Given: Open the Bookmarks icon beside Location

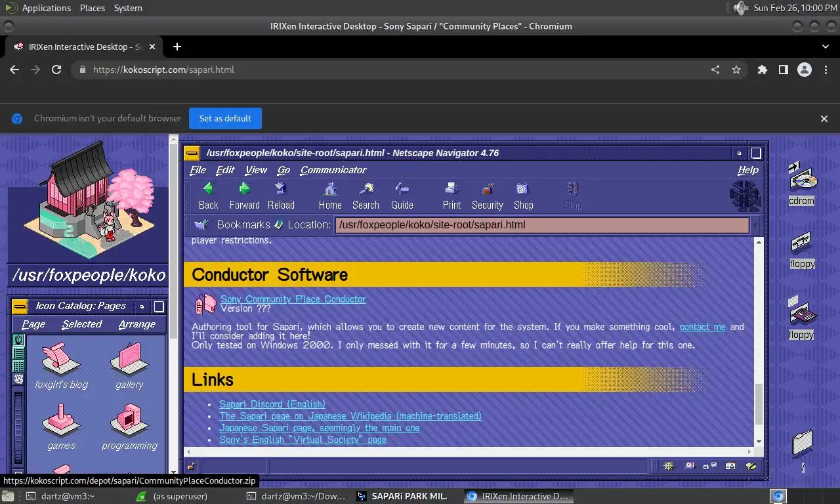Looking at the screenshot, I should [x=201, y=224].
